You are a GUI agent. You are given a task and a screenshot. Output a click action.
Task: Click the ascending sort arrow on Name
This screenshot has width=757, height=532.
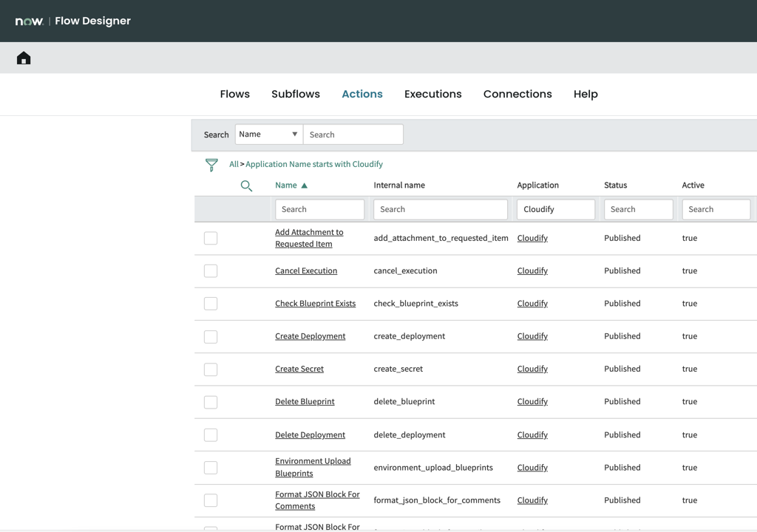pyautogui.click(x=304, y=185)
